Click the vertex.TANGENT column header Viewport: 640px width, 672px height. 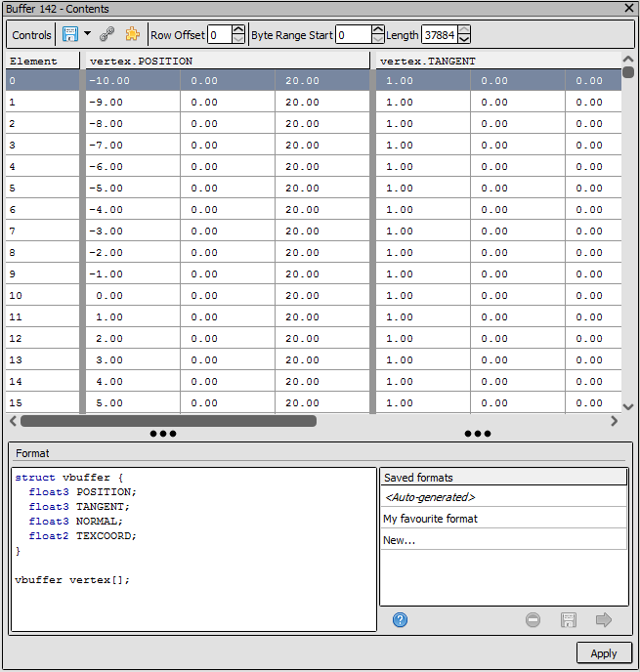click(498, 61)
